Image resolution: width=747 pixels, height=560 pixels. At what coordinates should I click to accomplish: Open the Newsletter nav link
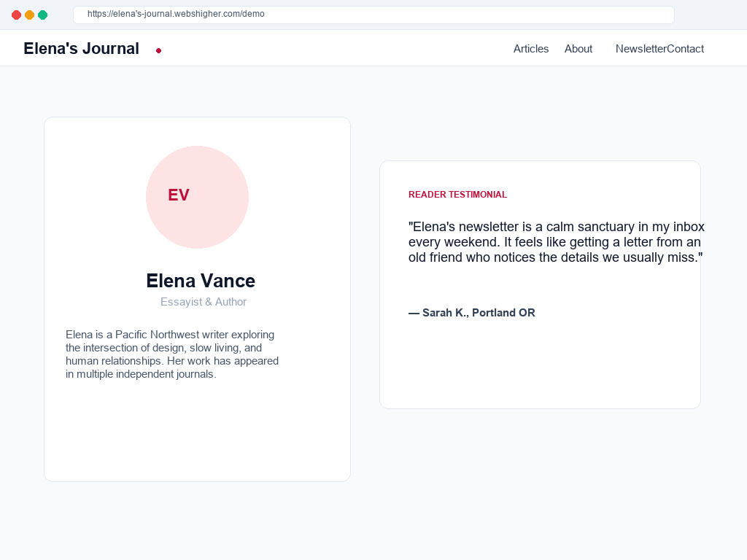(640, 49)
